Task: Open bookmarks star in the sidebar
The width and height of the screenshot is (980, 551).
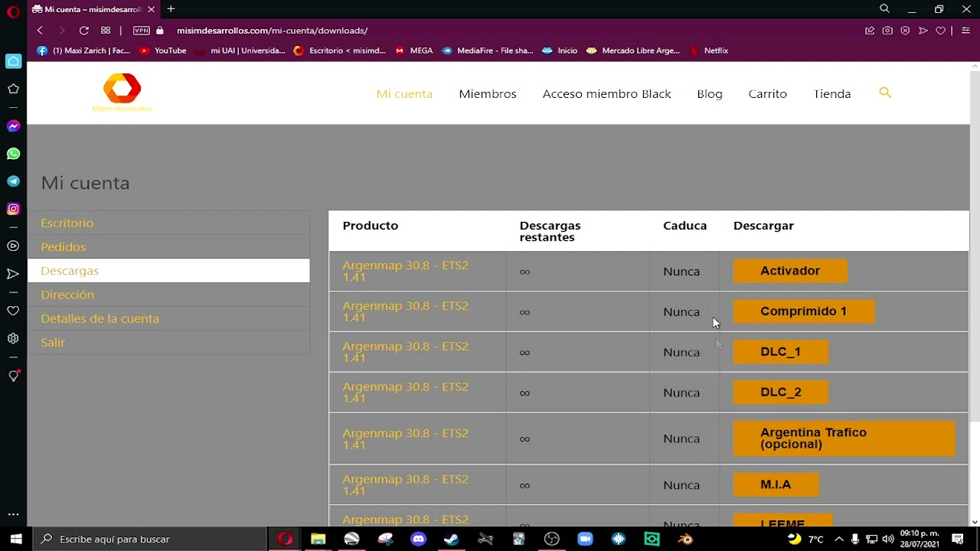Action: pos(13,89)
